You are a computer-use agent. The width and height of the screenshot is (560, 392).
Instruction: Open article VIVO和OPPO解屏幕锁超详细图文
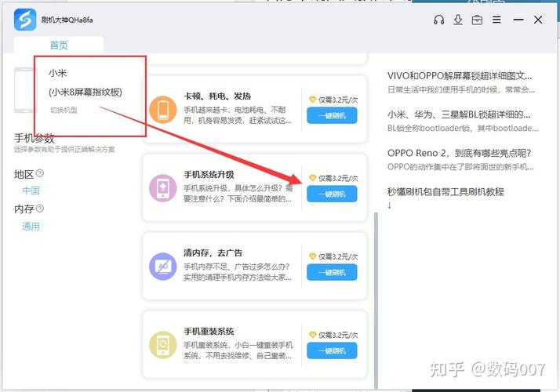460,76
